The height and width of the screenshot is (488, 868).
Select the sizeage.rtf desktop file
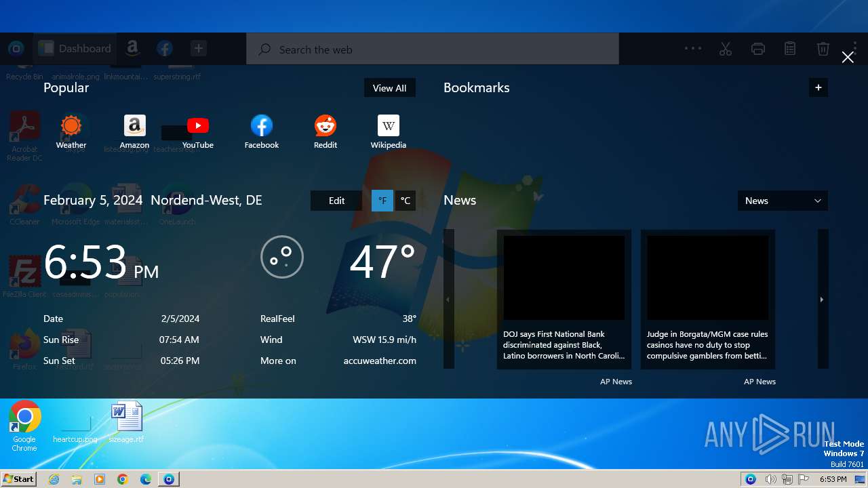[126, 422]
